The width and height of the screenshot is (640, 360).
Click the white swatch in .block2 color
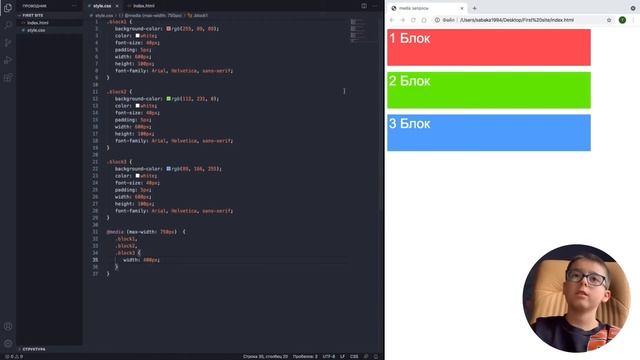pyautogui.click(x=138, y=106)
